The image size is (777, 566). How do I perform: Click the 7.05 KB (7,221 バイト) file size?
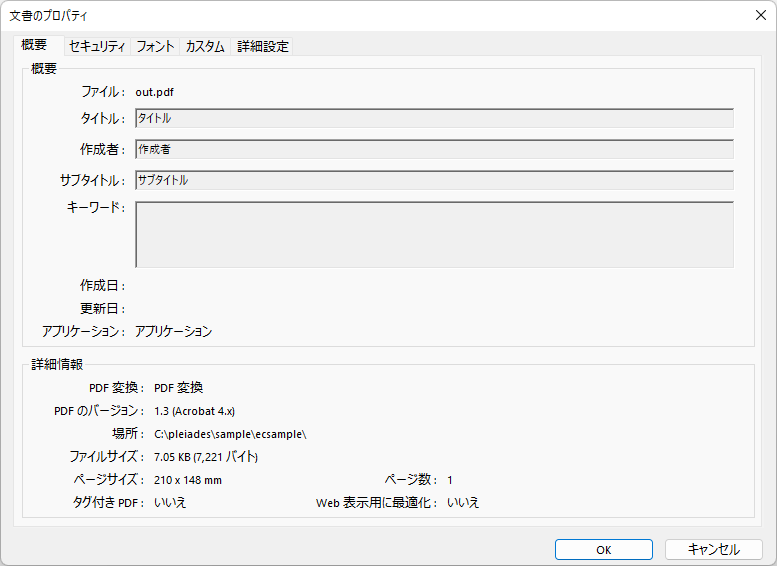click(206, 457)
